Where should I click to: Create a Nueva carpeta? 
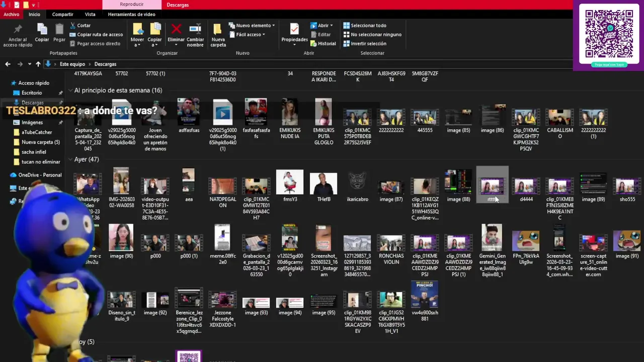[218, 35]
